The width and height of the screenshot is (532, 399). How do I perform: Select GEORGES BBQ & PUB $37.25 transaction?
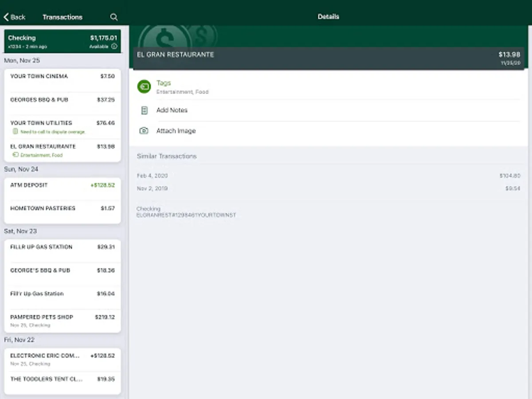pos(63,103)
